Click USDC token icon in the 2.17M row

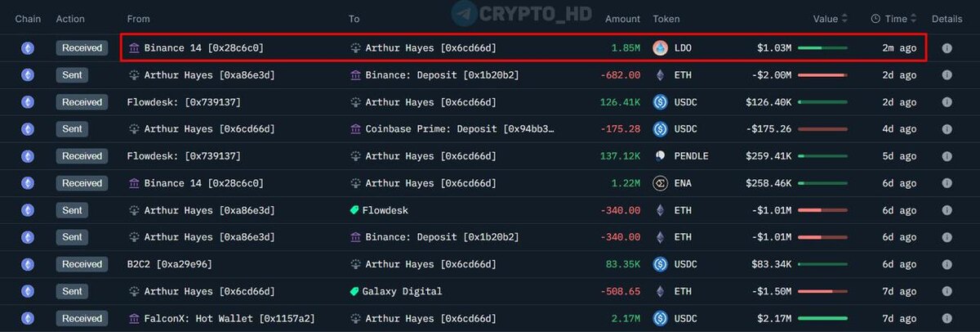[660, 318]
